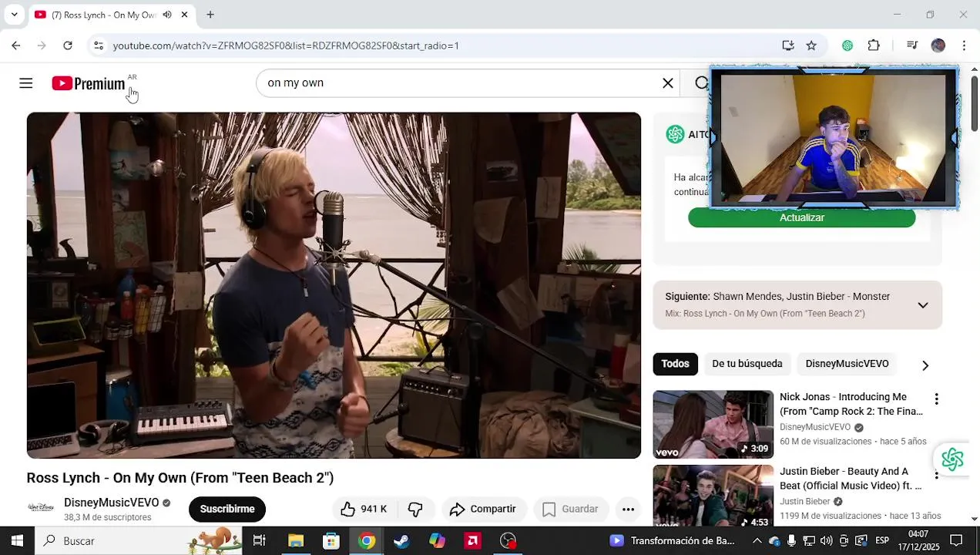980x555 pixels.
Task: Click the floating ChatGPT extension button
Action: pos(952,459)
